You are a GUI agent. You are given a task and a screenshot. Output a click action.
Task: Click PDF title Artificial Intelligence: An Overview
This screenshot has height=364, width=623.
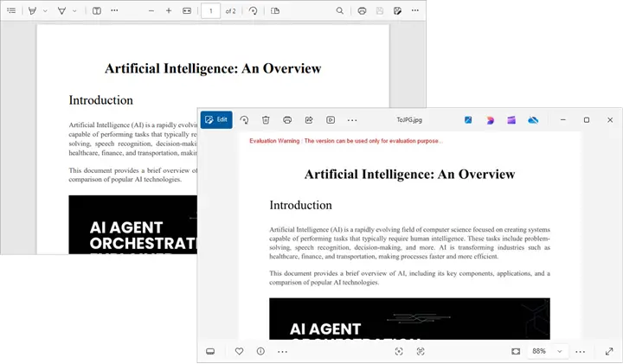point(213,68)
